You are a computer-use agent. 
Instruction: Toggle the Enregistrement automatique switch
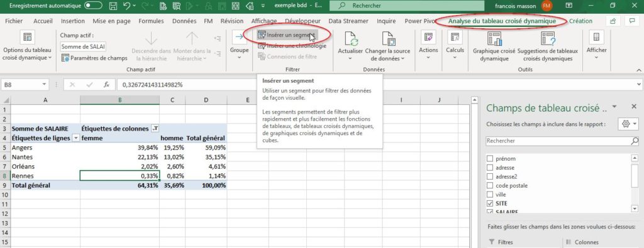(x=93, y=6)
